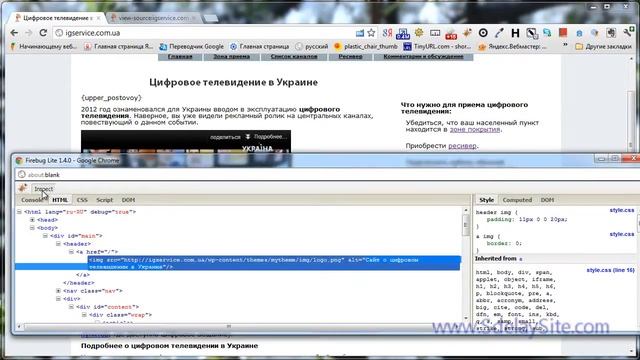Click the pen-on-page extension icon
This screenshot has width=640, height=360.
point(531,33)
